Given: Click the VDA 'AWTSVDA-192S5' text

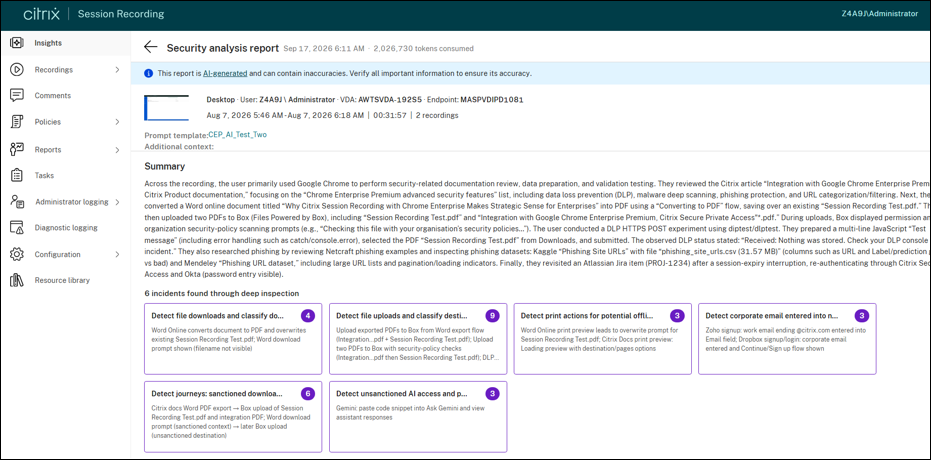Looking at the screenshot, I should pos(390,100).
